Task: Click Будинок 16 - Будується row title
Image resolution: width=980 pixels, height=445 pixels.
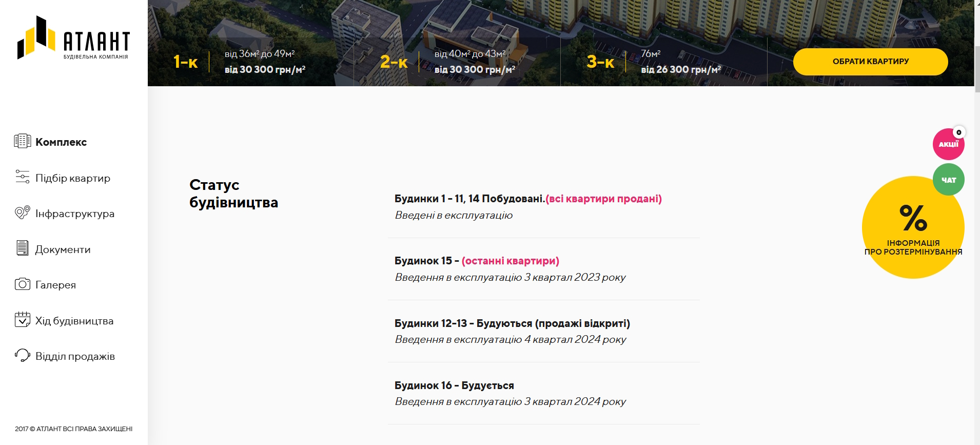Action: 454,385
